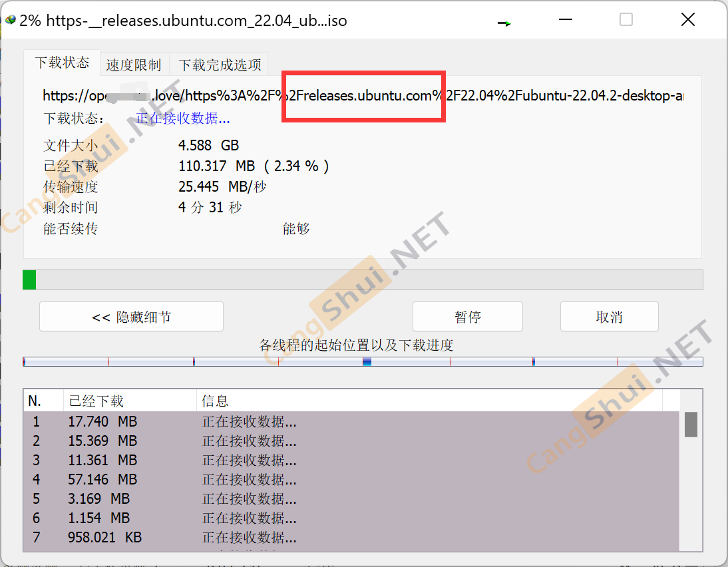The width and height of the screenshot is (728, 567).
Task: Click the thread list scrollbar thumb
Action: click(x=691, y=425)
